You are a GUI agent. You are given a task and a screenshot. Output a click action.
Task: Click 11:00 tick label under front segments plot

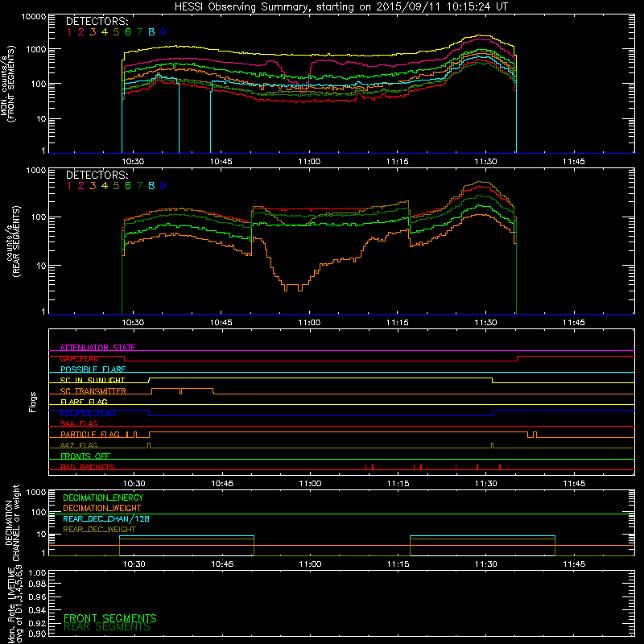coord(309,162)
